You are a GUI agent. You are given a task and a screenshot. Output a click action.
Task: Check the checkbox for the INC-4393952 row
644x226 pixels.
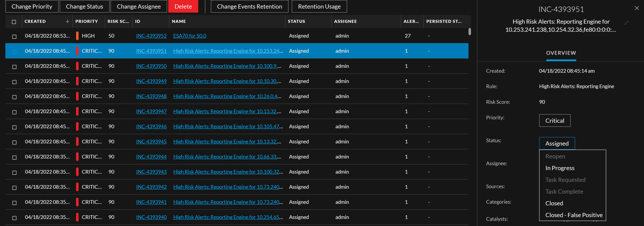[x=14, y=36]
